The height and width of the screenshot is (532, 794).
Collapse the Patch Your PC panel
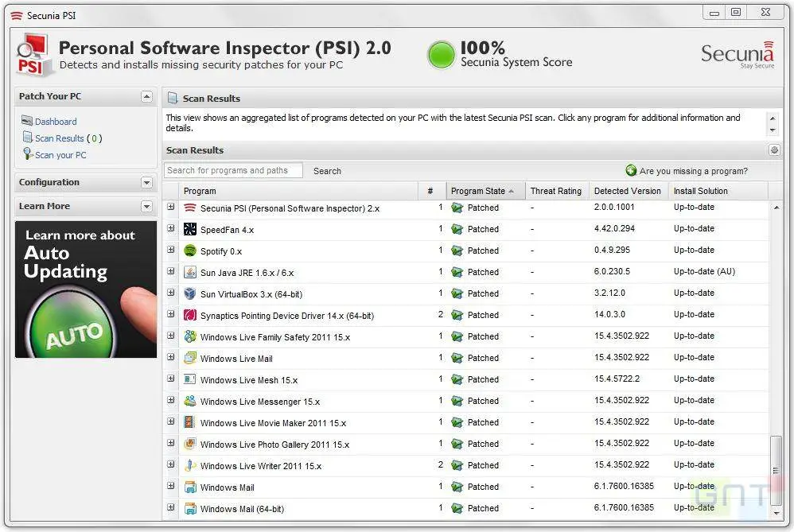coord(146,96)
